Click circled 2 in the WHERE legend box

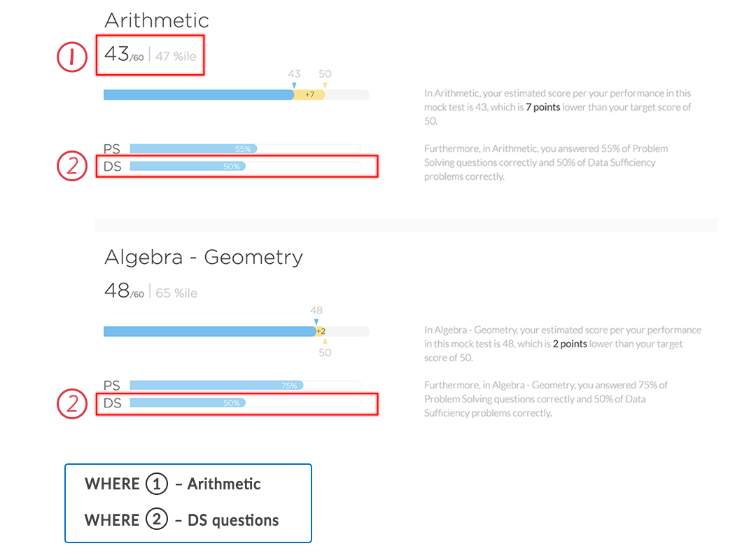tap(157, 519)
